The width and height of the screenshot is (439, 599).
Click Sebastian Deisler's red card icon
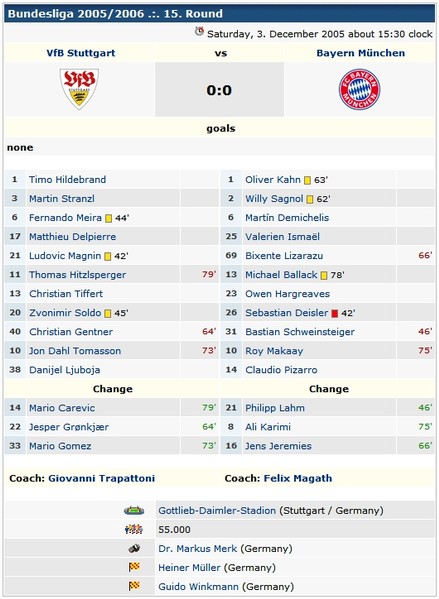point(335,313)
